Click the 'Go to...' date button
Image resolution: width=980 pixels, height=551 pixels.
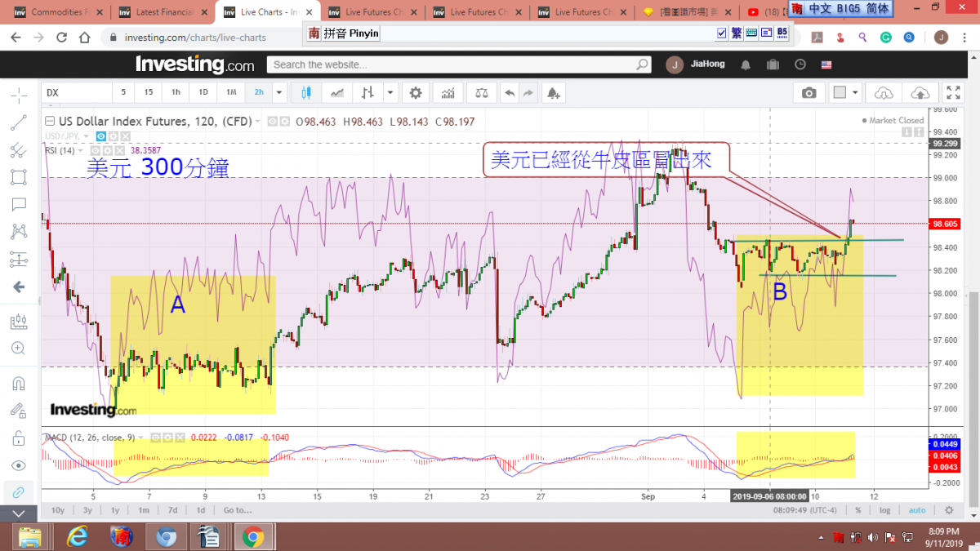point(238,510)
